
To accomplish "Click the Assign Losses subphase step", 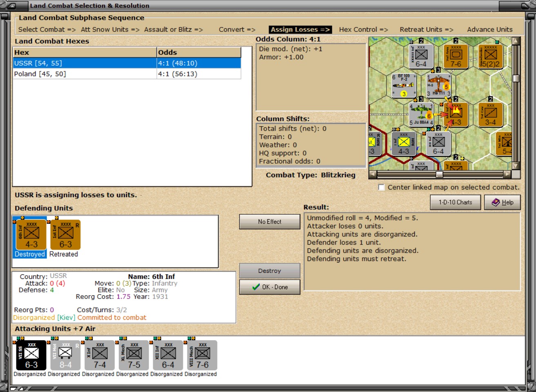I will [300, 29].
